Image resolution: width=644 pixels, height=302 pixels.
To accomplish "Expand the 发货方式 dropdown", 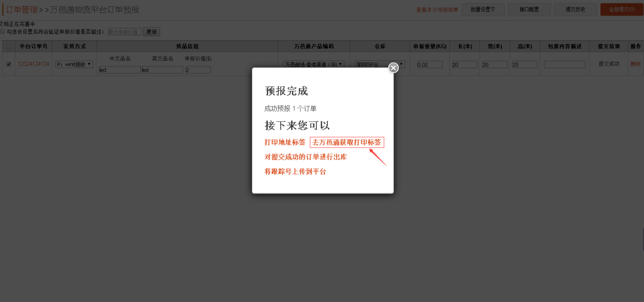I will [x=74, y=64].
